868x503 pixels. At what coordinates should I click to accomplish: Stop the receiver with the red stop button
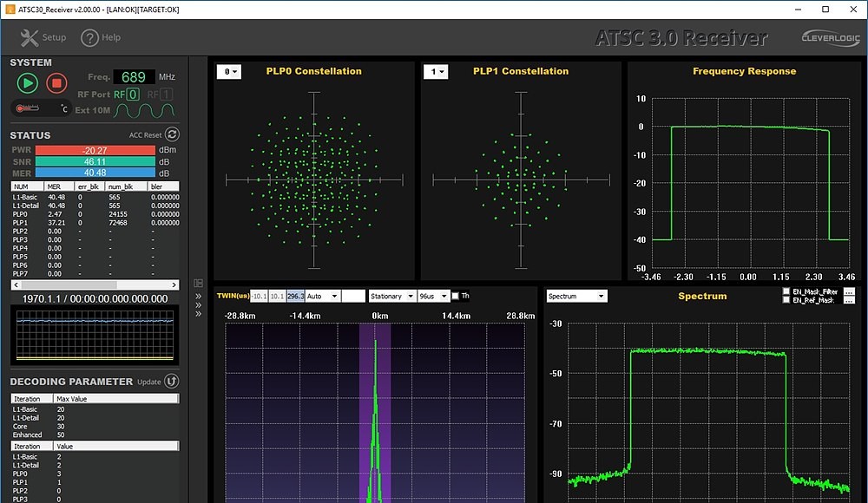[56, 83]
